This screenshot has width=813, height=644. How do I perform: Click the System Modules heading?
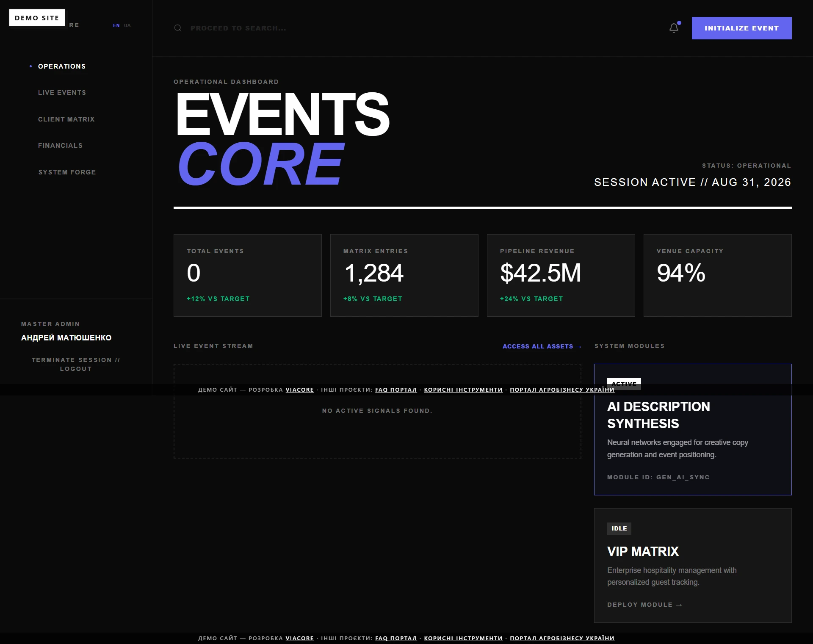point(630,346)
